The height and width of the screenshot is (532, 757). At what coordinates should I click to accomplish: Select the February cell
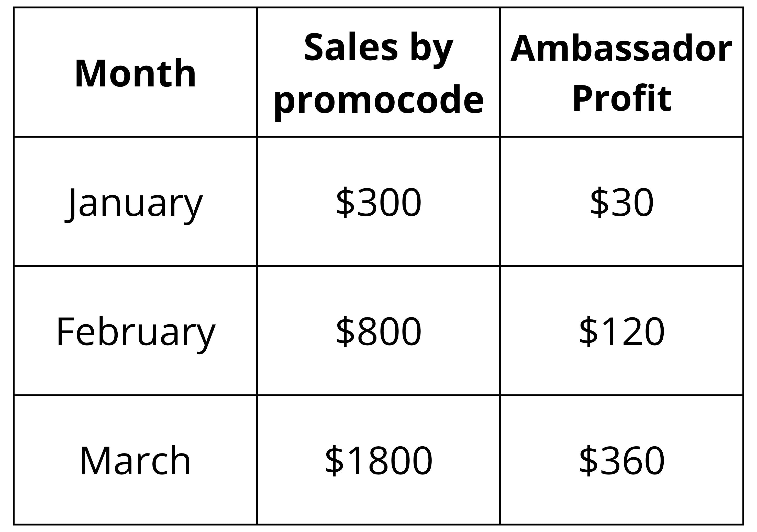136,331
